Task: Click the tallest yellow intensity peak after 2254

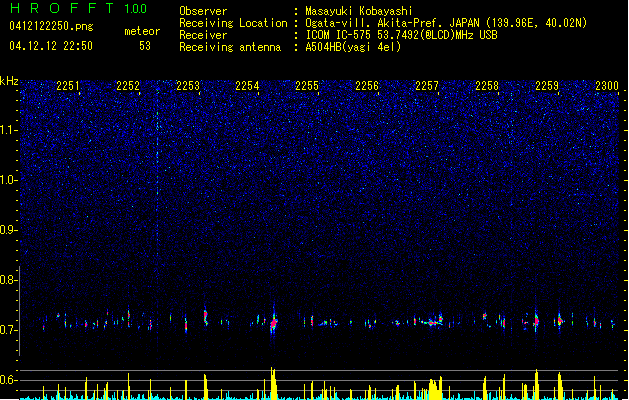Action: click(273, 383)
